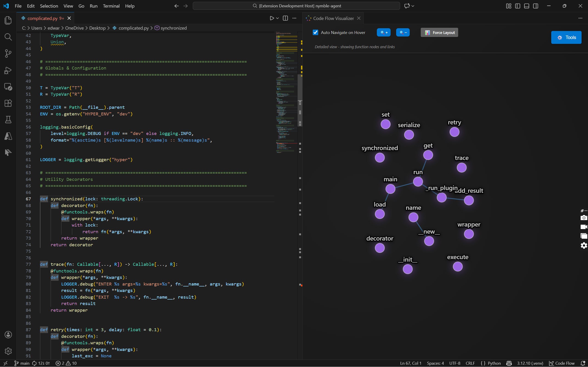Open Run and Debug view
This screenshot has height=367, width=588.
click(8, 70)
